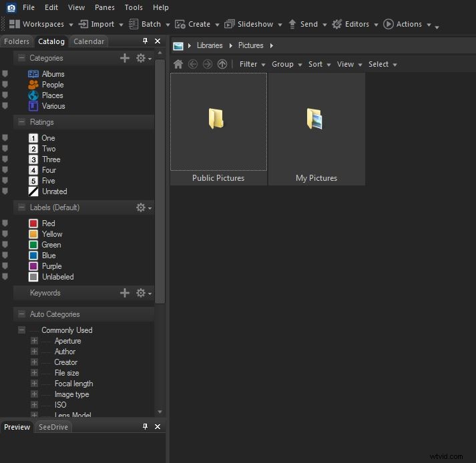The height and width of the screenshot is (463, 476).
Task: Add new keyword with plus icon
Action: 125,293
